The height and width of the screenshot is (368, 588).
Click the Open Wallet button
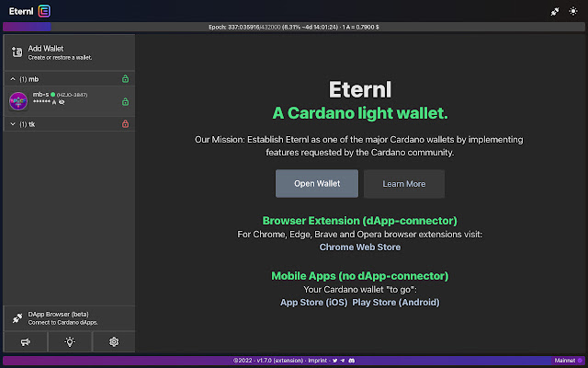tap(317, 183)
